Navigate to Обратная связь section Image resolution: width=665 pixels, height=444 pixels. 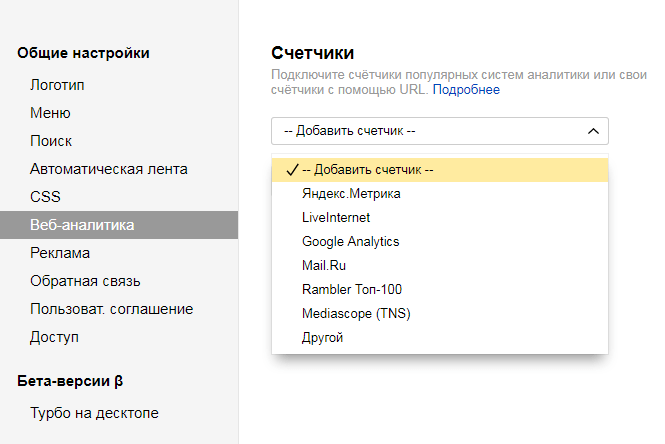click(85, 281)
